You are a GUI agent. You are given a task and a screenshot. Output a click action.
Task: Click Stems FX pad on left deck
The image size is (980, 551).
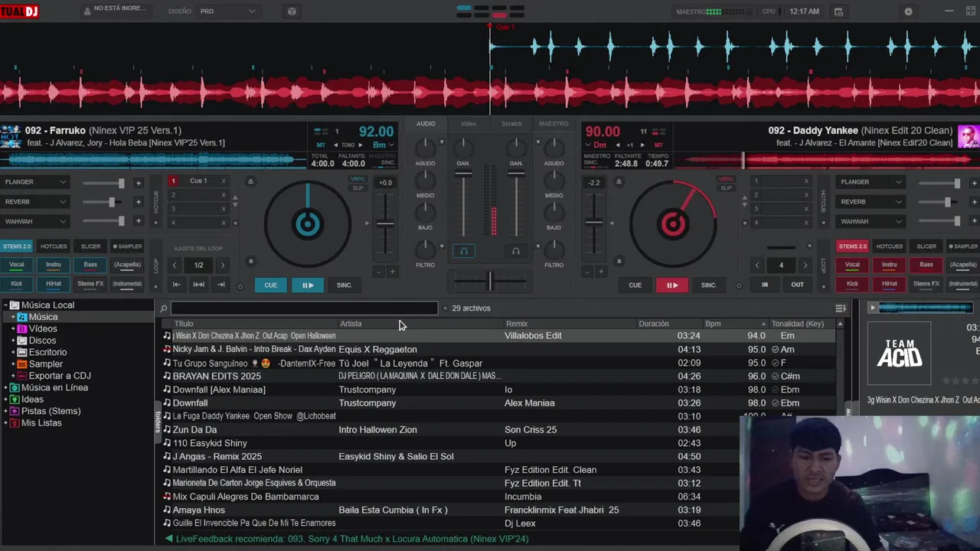click(x=90, y=284)
